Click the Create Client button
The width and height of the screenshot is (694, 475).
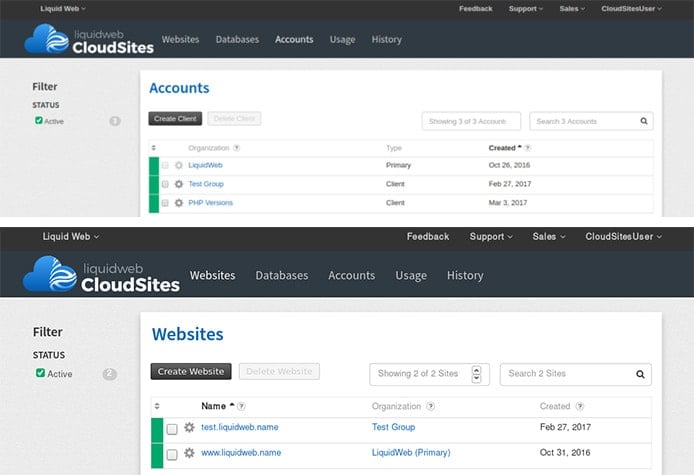point(175,119)
